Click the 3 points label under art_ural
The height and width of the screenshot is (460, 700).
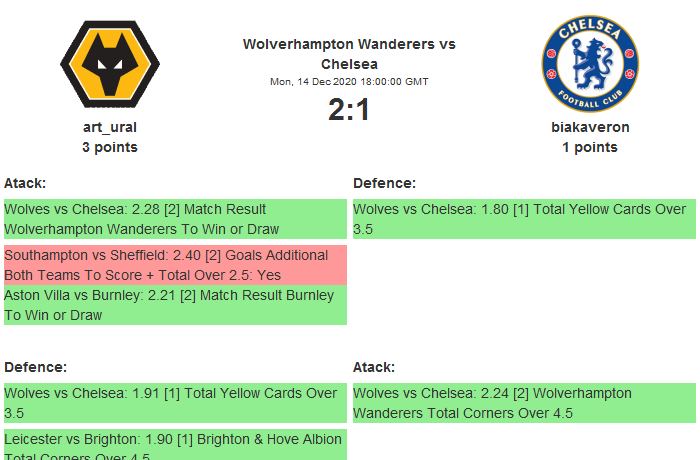click(110, 147)
